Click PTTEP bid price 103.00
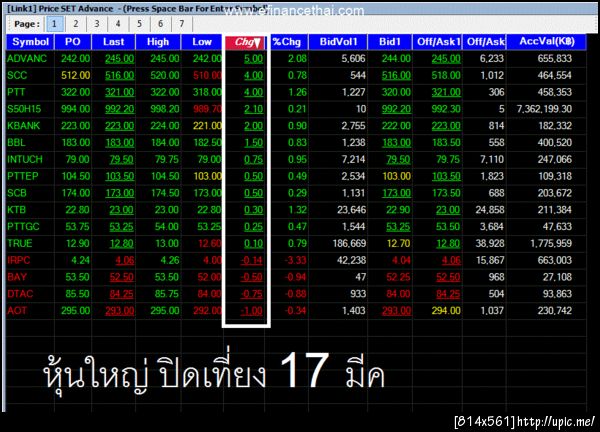 pos(396,176)
